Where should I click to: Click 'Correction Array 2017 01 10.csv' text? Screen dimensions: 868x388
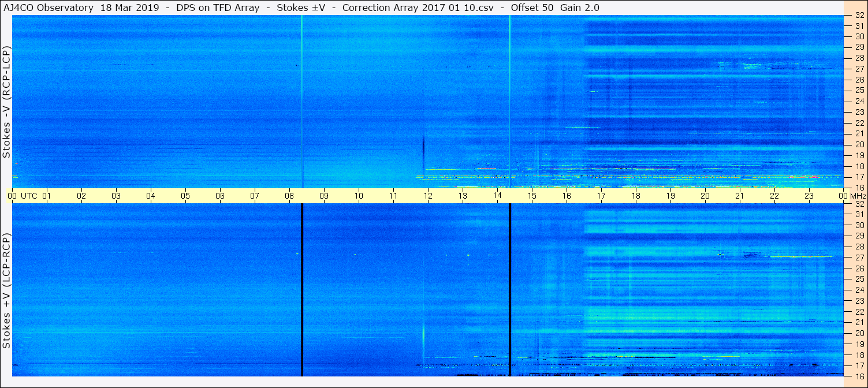click(418, 8)
